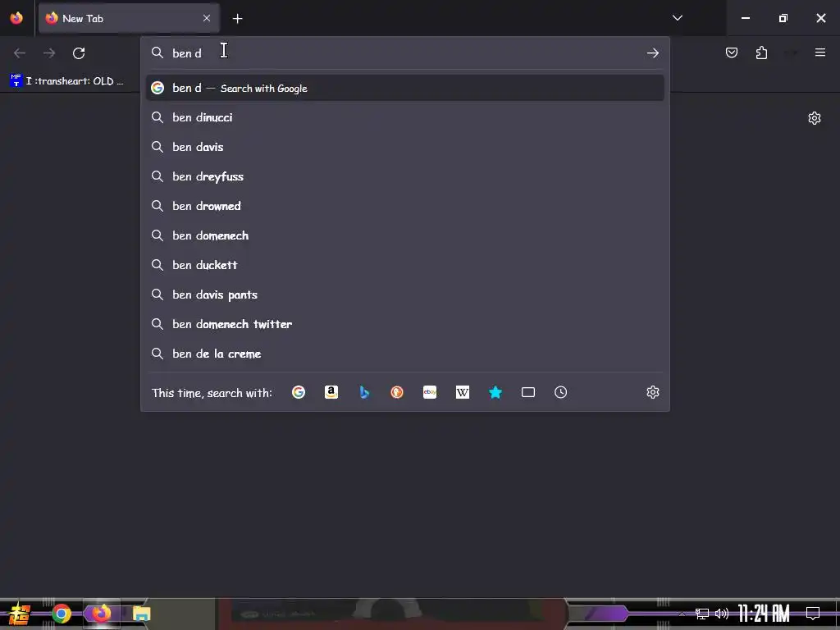840x630 pixels.
Task: Personalize New Tab with the gear icon
Action: click(815, 118)
